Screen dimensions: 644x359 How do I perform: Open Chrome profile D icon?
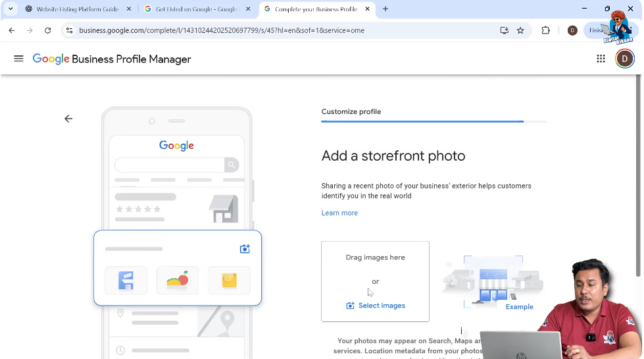coord(572,30)
